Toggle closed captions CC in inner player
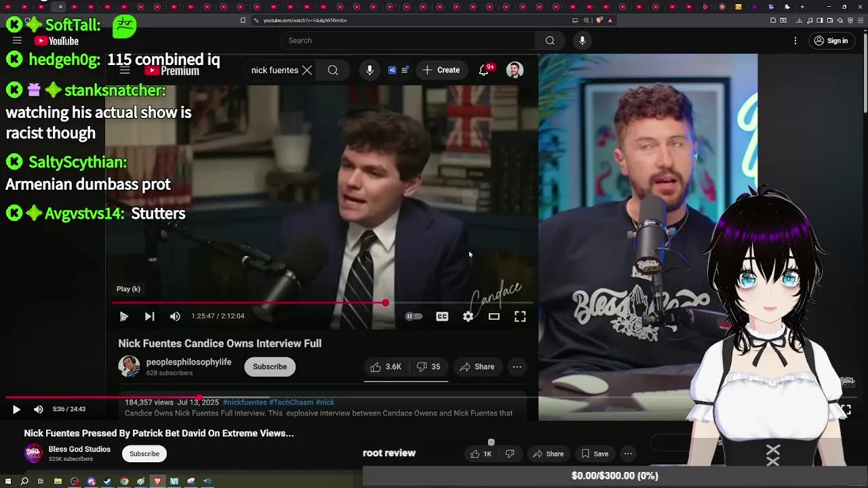Screen dimensions: 868x488 point(442,317)
